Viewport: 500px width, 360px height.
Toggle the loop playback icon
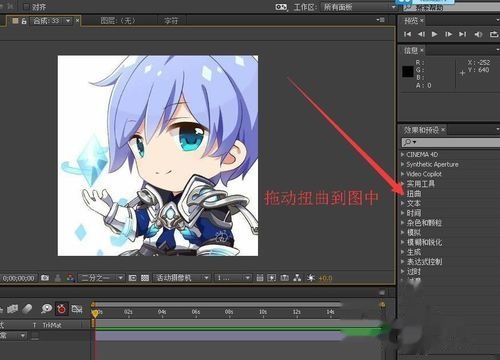click(494, 34)
